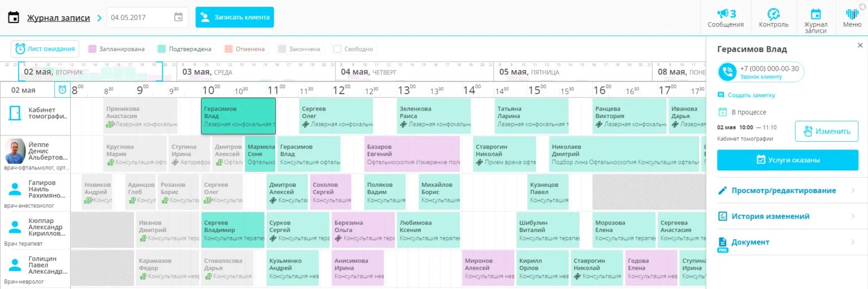Select the 05 мая, пятница day tab
868x289 pixels.
tap(573, 72)
